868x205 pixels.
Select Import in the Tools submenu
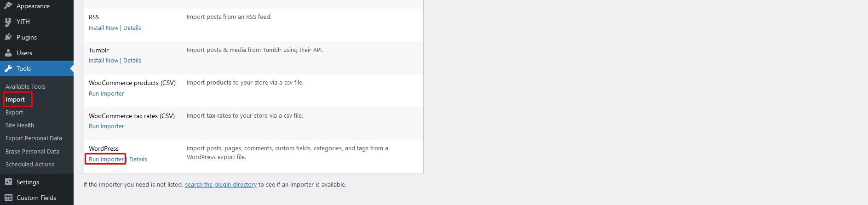(x=15, y=99)
